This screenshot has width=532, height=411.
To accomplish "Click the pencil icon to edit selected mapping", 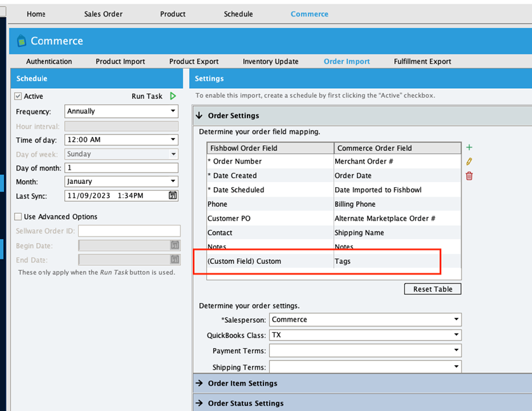I will click(x=469, y=162).
